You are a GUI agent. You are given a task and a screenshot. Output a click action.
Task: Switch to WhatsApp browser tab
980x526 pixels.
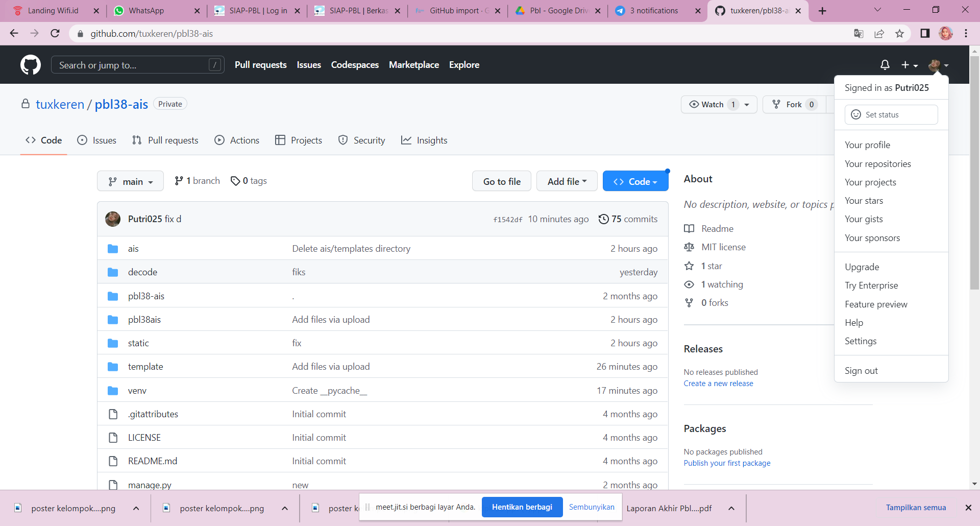[x=156, y=11]
